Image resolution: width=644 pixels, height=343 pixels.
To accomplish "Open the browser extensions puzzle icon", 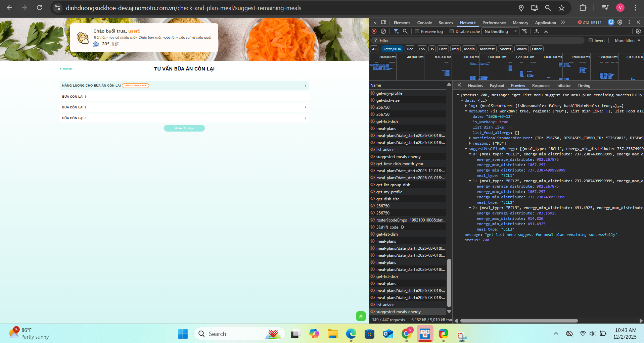I will [x=583, y=8].
